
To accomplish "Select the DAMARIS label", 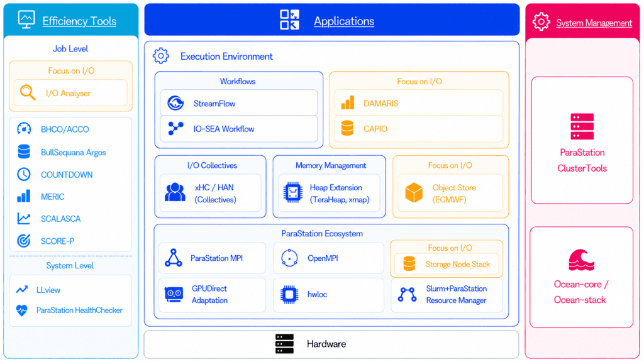I will (380, 104).
